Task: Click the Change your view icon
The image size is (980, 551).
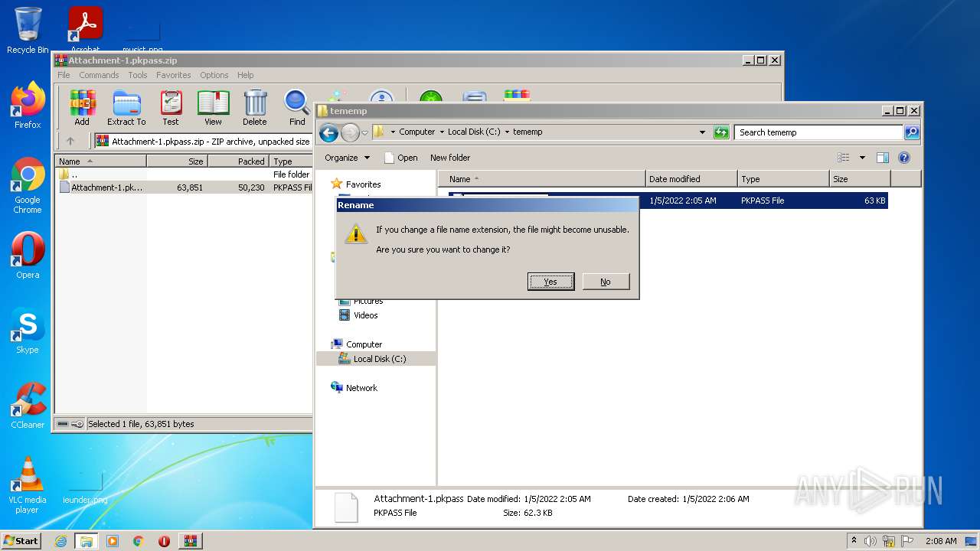Action: [x=844, y=158]
